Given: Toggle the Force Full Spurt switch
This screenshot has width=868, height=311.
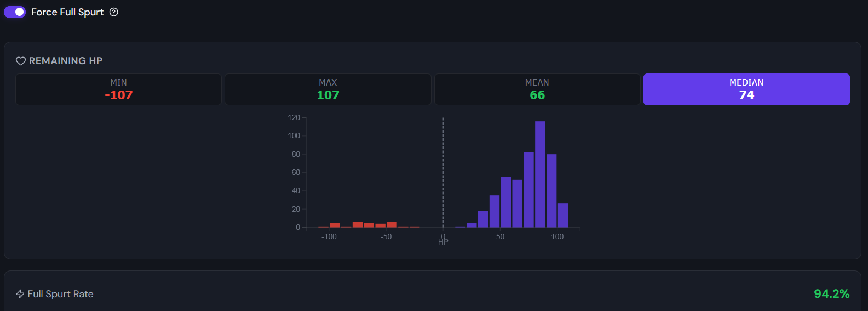Looking at the screenshot, I should 15,12.
